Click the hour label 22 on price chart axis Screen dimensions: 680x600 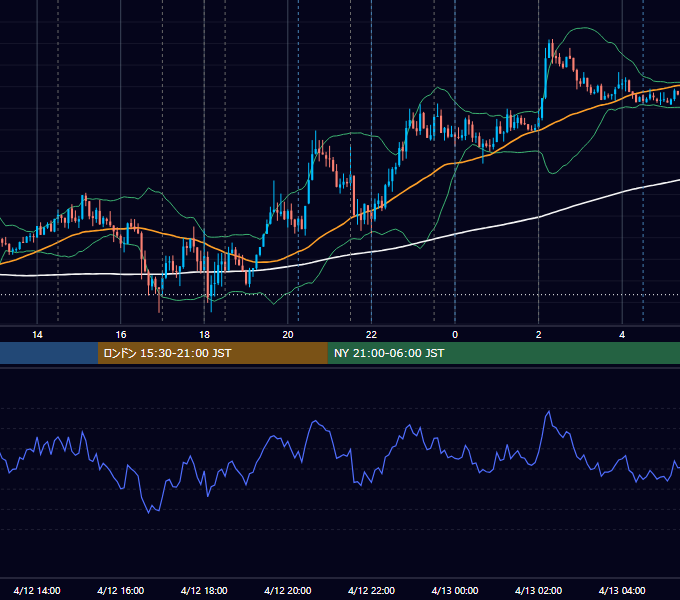(x=371, y=335)
